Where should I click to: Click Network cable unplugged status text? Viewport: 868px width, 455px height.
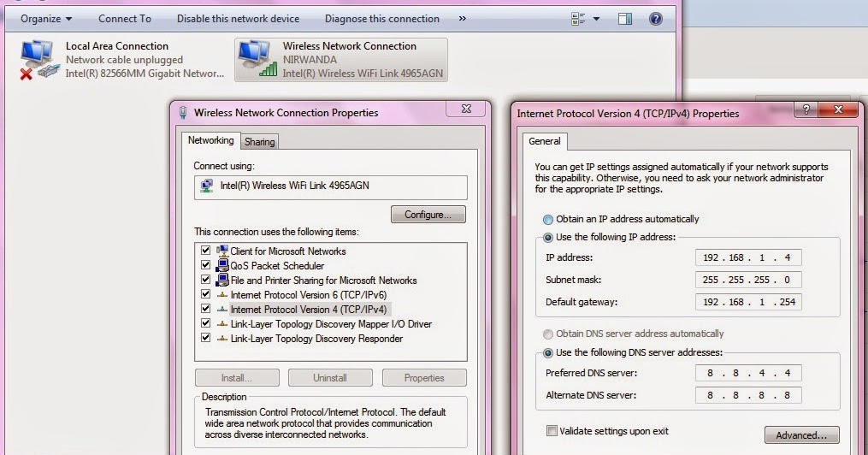point(124,60)
